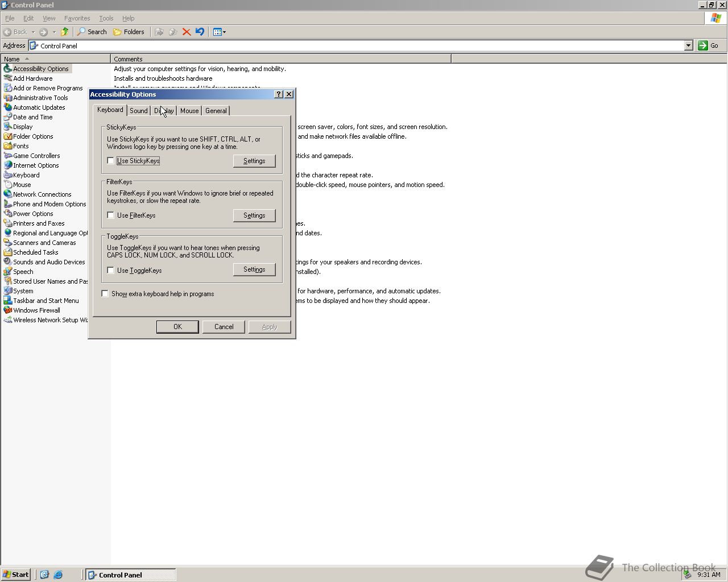Open the Speech control panel icon
728x582 pixels.
[x=7, y=272]
